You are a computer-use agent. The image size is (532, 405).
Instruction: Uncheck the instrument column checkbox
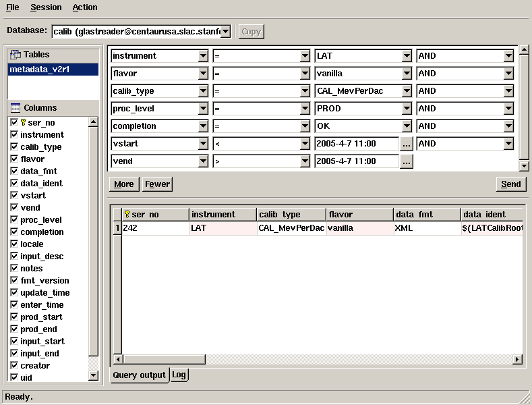pos(14,135)
